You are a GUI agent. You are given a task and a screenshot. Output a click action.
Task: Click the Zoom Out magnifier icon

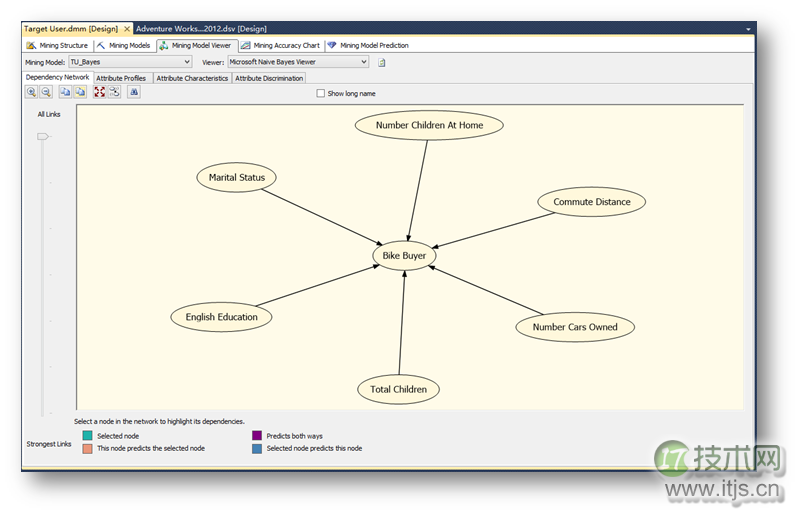[46, 92]
